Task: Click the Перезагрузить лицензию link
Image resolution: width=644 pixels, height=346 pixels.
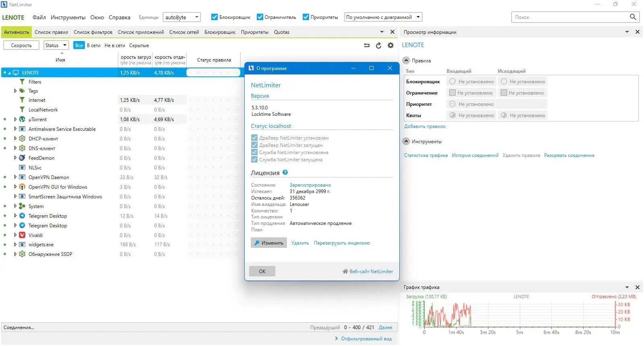Action: point(342,243)
